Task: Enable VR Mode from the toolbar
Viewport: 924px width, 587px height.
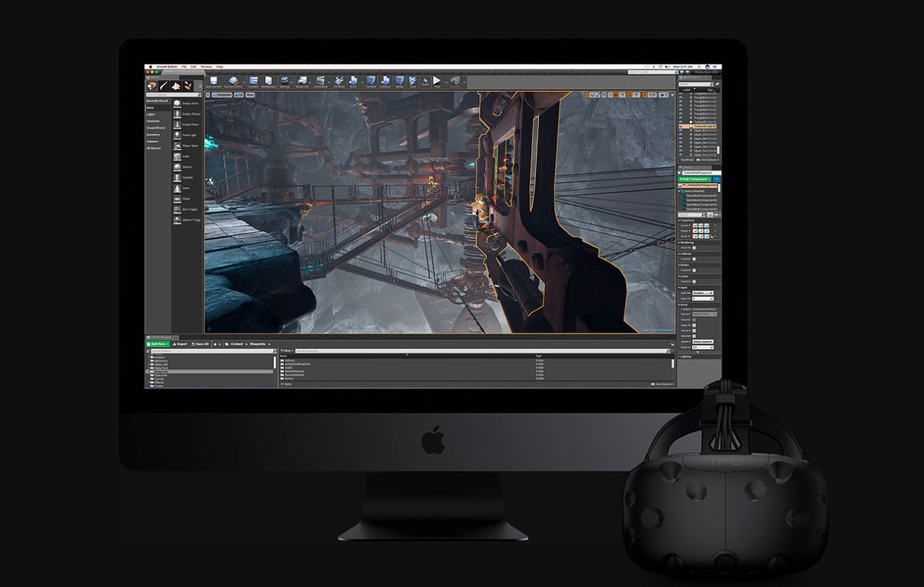Action: pyautogui.click(x=340, y=82)
